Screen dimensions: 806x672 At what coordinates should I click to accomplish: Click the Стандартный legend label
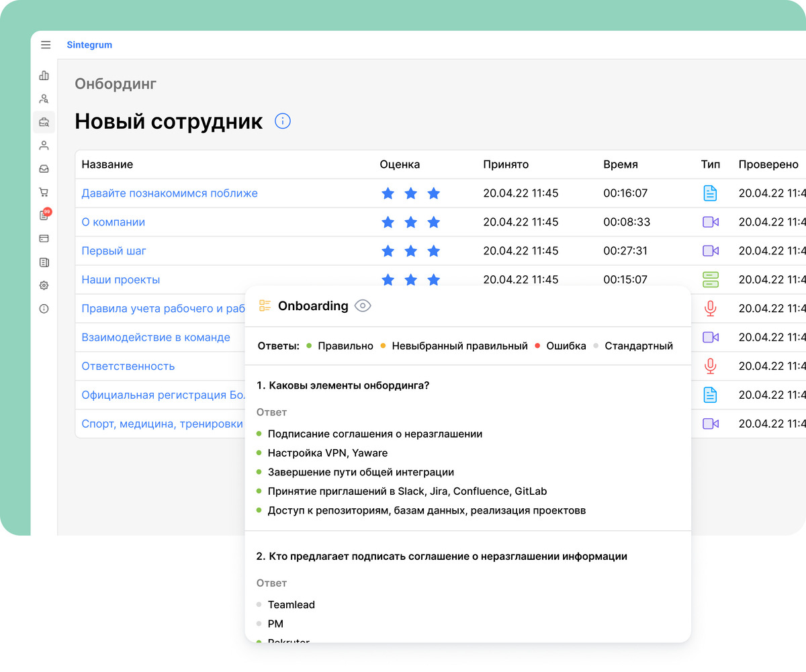point(639,346)
